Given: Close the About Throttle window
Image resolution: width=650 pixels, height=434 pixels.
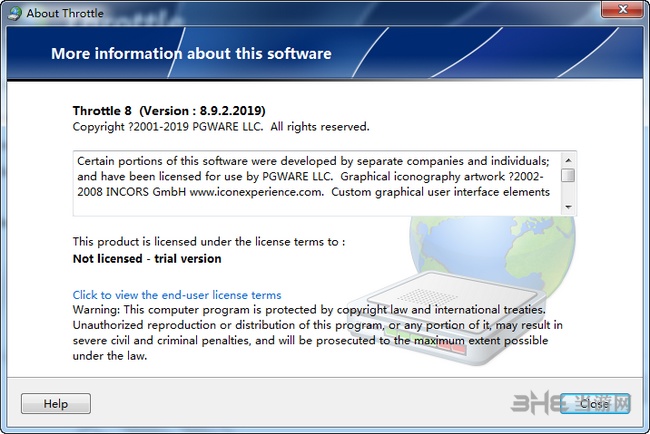Looking at the screenshot, I should point(622,9).
